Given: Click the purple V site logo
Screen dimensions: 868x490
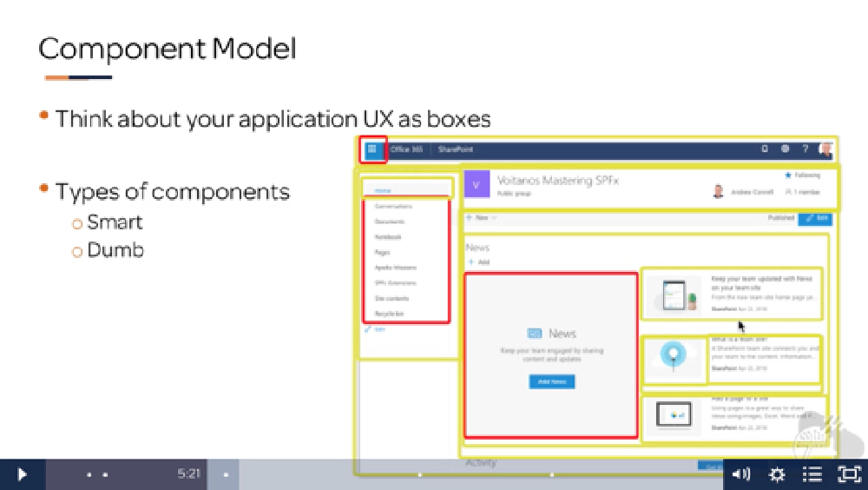Looking at the screenshot, I should click(x=477, y=184).
